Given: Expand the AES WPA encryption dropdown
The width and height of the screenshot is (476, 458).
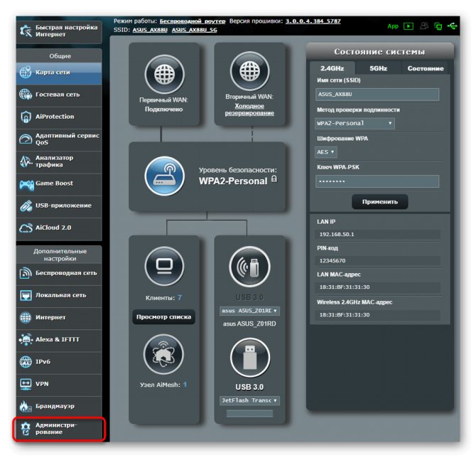Looking at the screenshot, I should (x=325, y=152).
